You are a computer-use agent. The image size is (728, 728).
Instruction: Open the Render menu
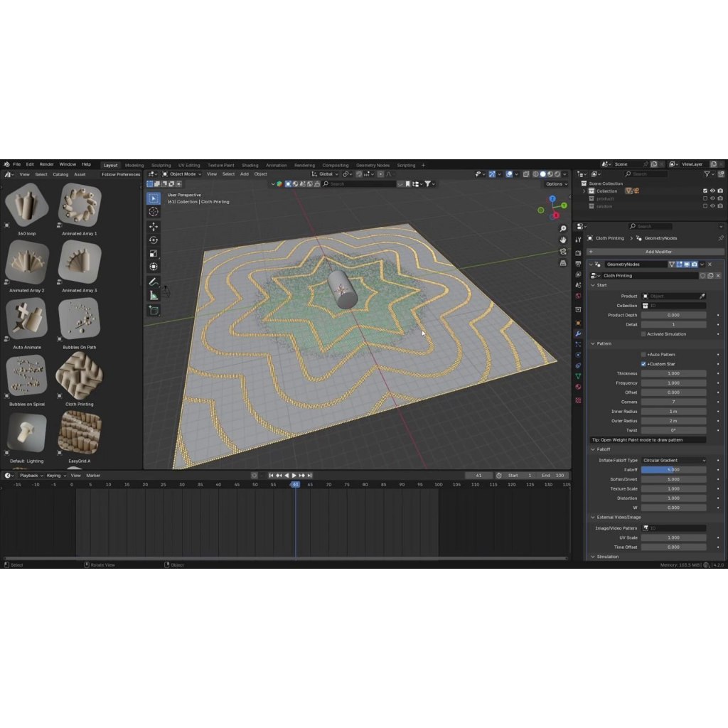[x=46, y=164]
